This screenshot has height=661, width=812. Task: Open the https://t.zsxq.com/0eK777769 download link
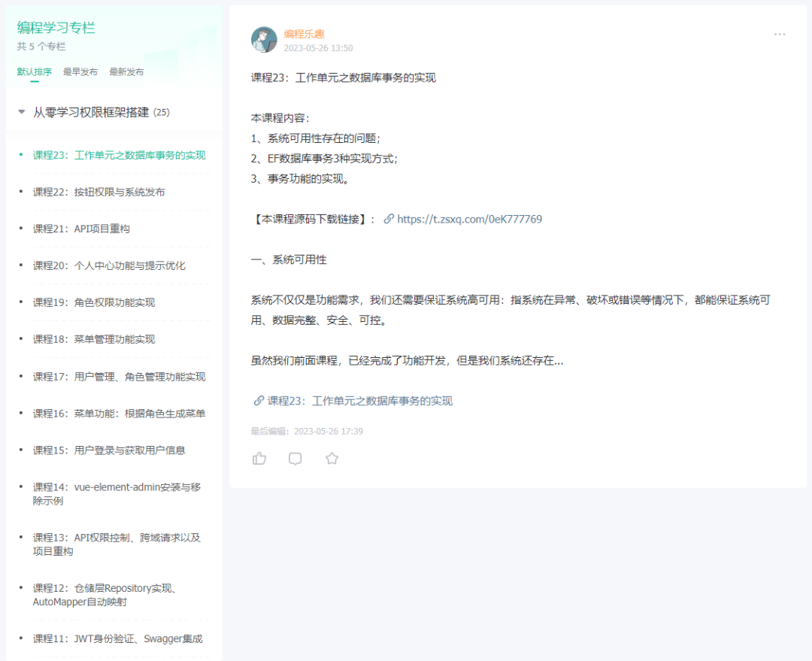click(x=469, y=219)
